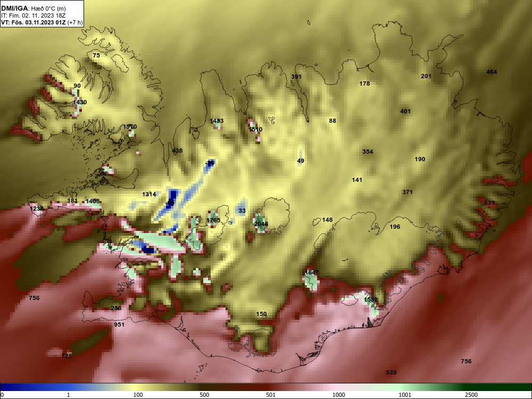This screenshot has height=399, width=532.
Task: Click the map value 401
Action: click(x=405, y=111)
